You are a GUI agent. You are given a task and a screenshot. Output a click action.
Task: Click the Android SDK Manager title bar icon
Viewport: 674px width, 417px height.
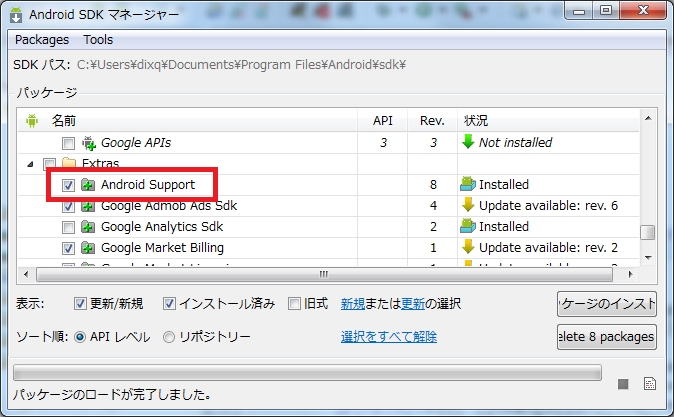click(16, 15)
